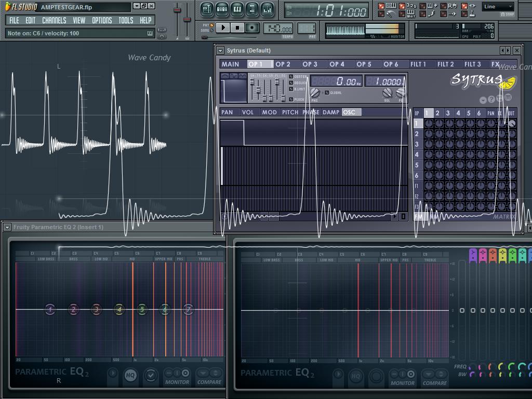
Task: Click Sytrus operator VOL knob
Action: (387, 92)
